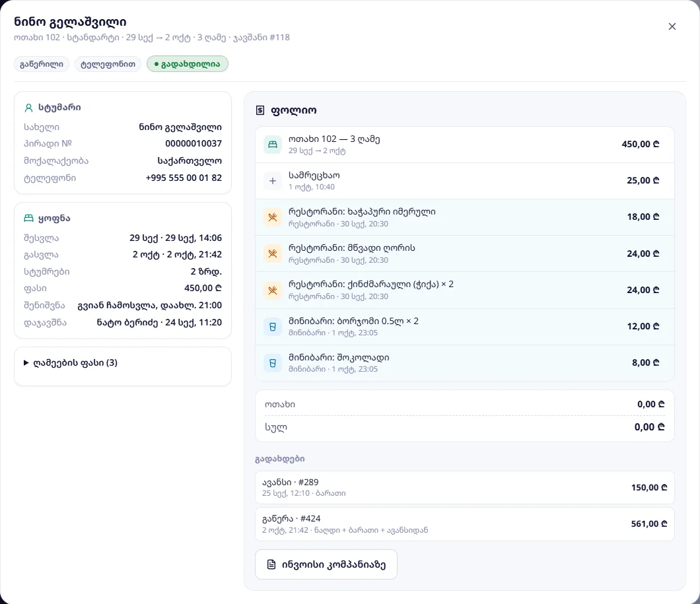This screenshot has height=604, width=700.
Task: Click guests count 2 ზრდ.
Action: [x=206, y=272]
